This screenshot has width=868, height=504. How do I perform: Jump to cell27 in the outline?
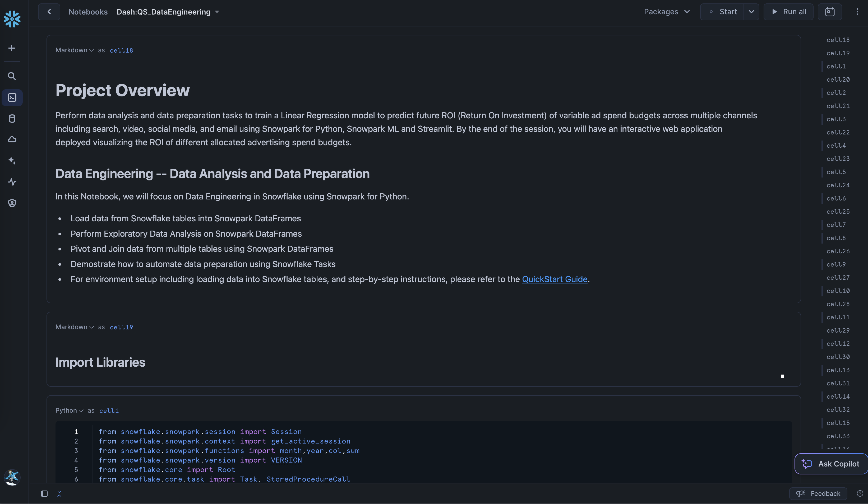[838, 277]
